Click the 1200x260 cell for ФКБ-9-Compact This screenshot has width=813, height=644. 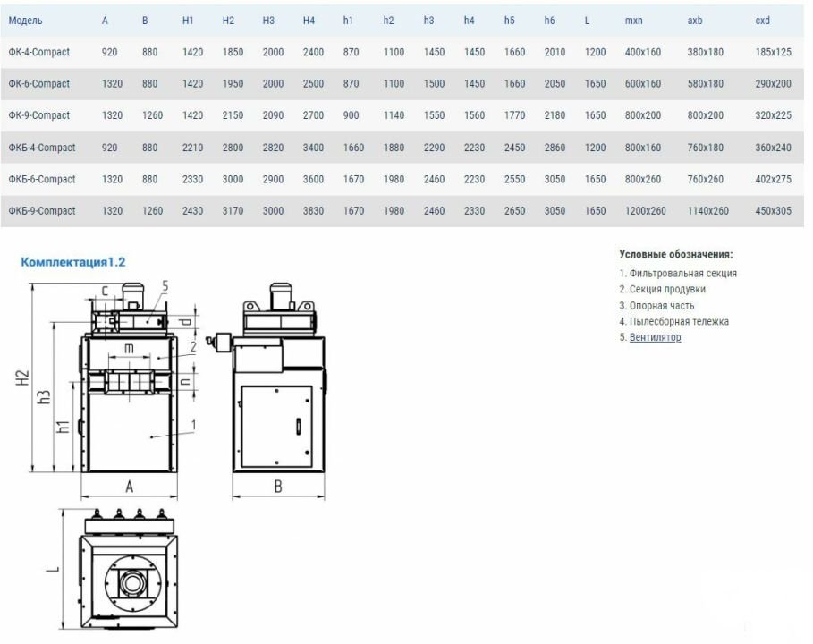(645, 210)
